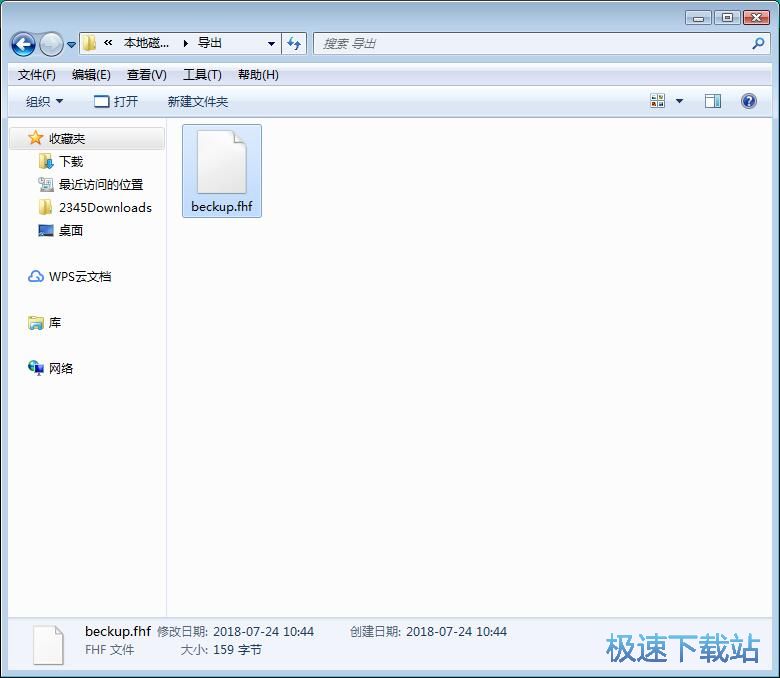Click the 库 library icon

(x=36, y=323)
